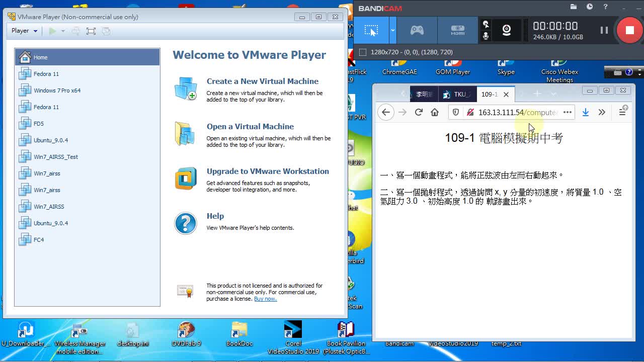Reload the browser page
The width and height of the screenshot is (644, 362).
pyautogui.click(x=419, y=112)
